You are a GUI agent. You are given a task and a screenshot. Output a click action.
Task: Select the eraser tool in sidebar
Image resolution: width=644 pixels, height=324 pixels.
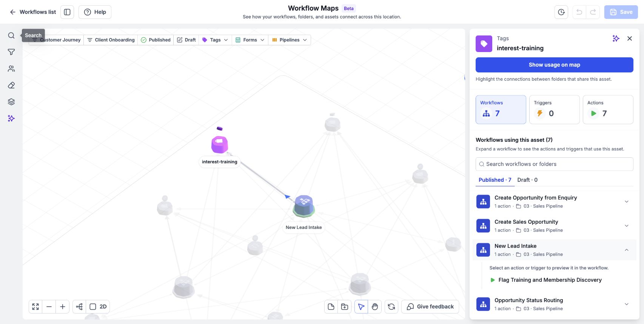click(x=11, y=85)
